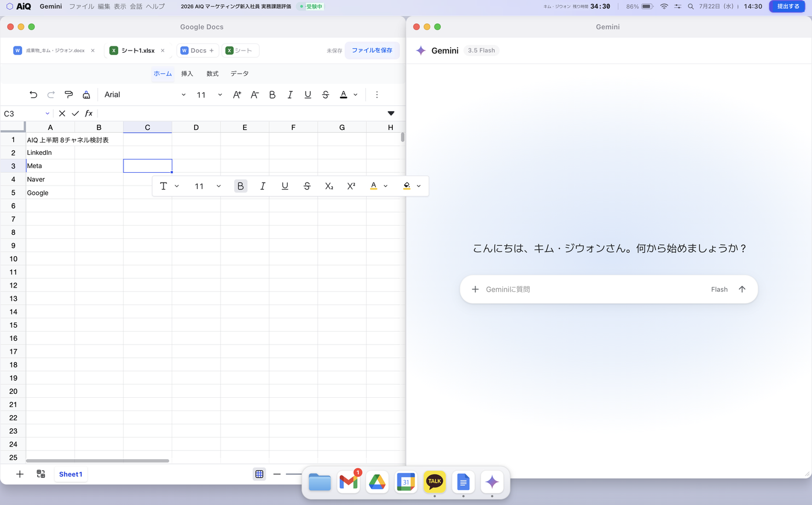Open the Flash model selector in prompt

click(719, 289)
